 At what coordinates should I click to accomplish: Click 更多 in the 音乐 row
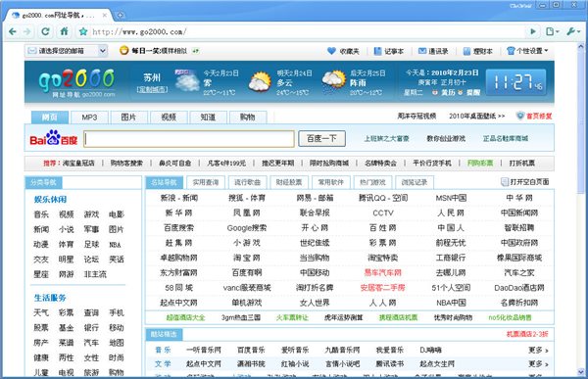(538, 351)
